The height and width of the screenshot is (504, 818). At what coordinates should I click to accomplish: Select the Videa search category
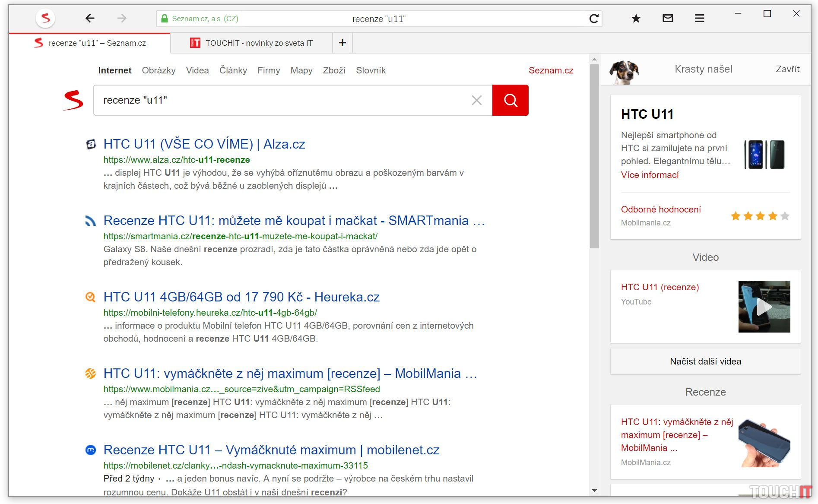pyautogui.click(x=197, y=70)
